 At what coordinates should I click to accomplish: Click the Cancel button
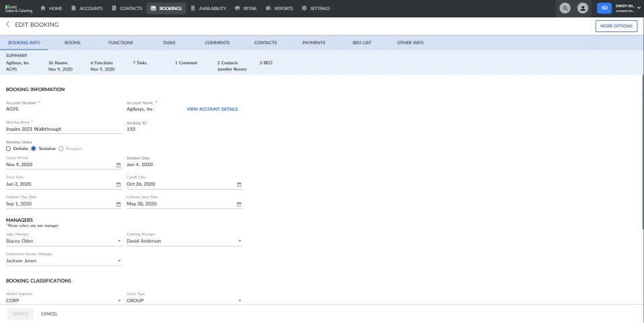tap(49, 314)
